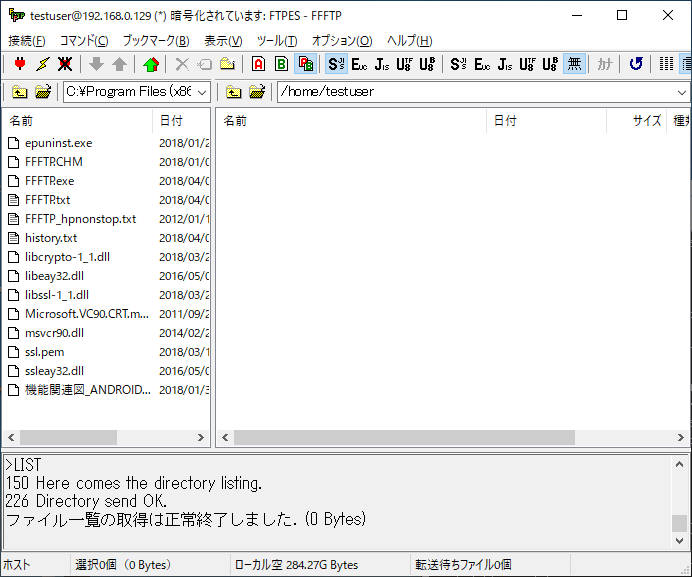The width and height of the screenshot is (692, 577).
Task: Click the Connect plug icon in toolbar
Action: (x=20, y=64)
